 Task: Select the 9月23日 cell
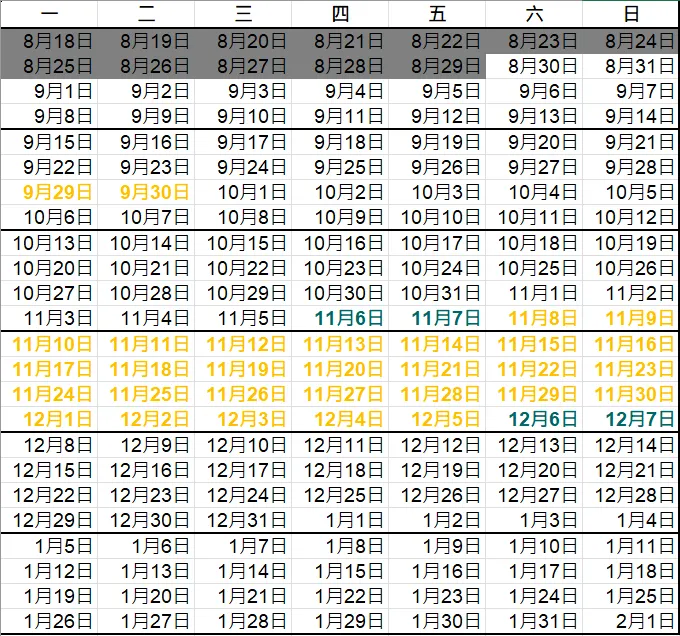coord(146,167)
